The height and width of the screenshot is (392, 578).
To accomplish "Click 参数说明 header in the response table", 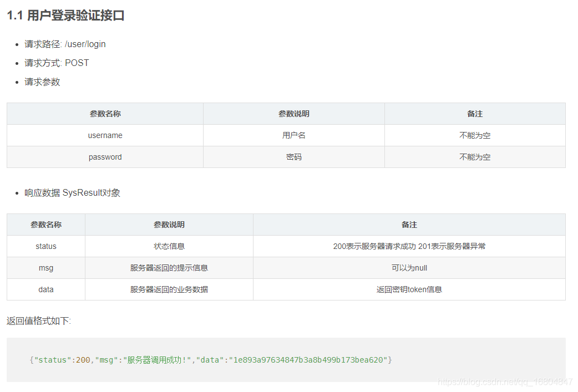I will [169, 225].
